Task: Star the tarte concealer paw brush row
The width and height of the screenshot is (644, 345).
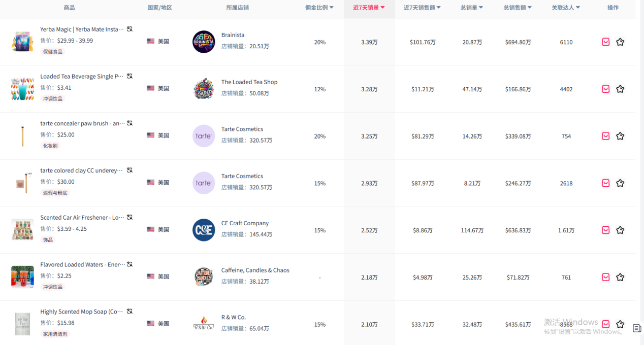Action: 620,136
